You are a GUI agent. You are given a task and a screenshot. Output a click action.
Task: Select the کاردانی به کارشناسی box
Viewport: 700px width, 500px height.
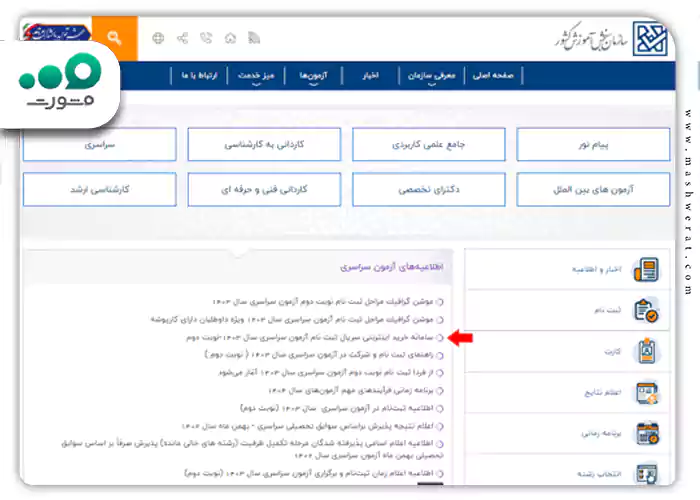[x=264, y=145]
